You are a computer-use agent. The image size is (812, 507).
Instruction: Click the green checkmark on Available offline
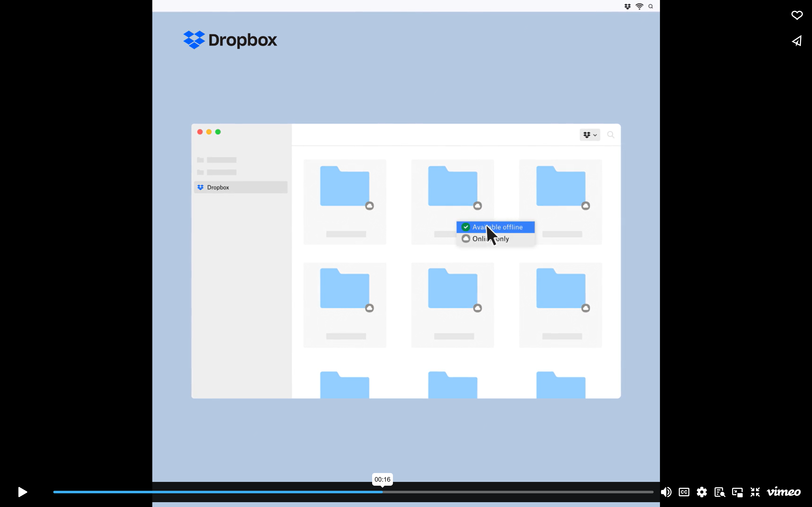coord(466,227)
